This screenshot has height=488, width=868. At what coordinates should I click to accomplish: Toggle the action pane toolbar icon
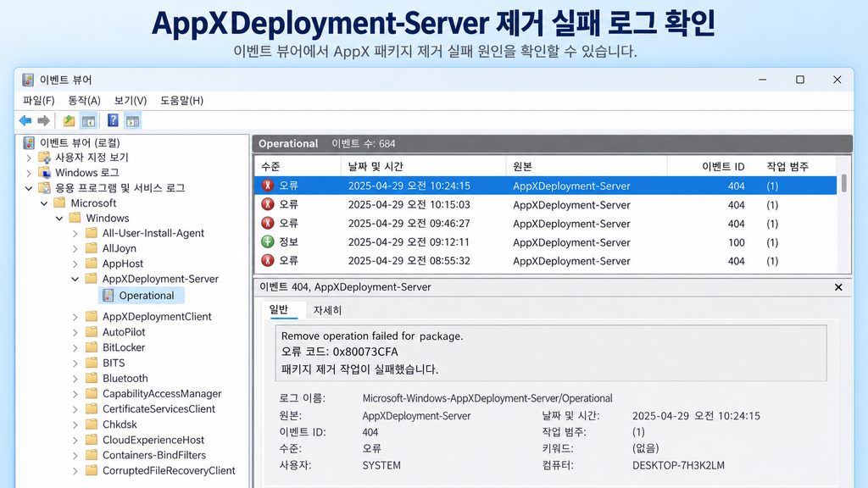132,120
